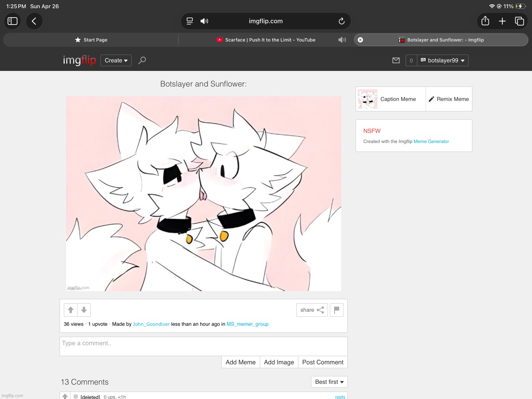Open the Best first sort dropdown

[329, 382]
